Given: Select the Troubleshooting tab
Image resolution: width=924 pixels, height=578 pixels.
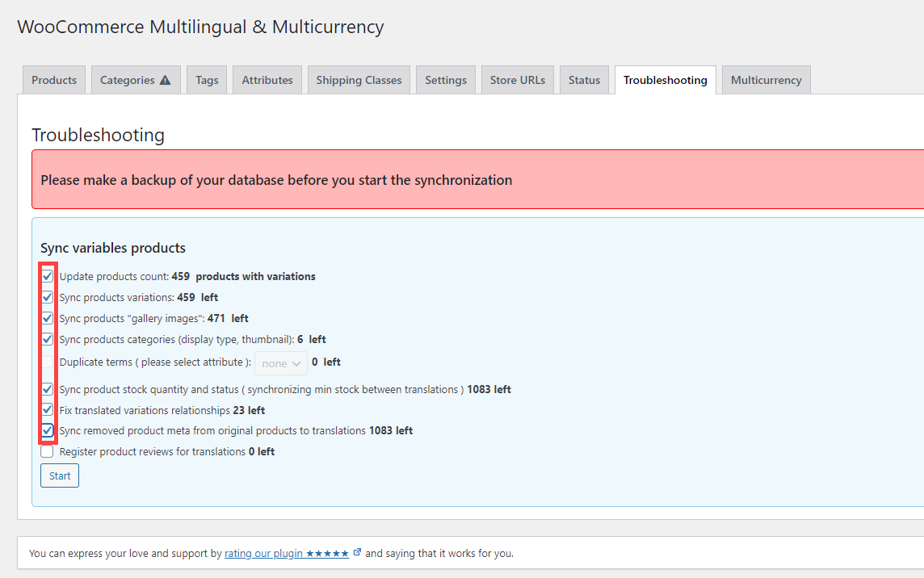Looking at the screenshot, I should [666, 80].
